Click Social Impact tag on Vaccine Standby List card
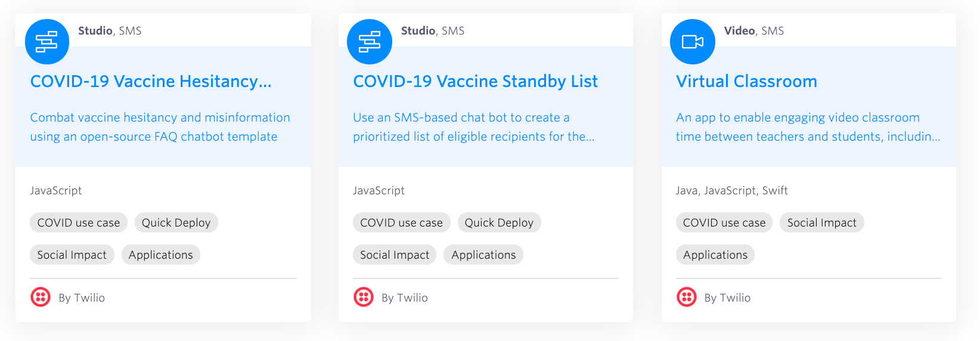This screenshot has width=980, height=341. pyautogui.click(x=395, y=255)
